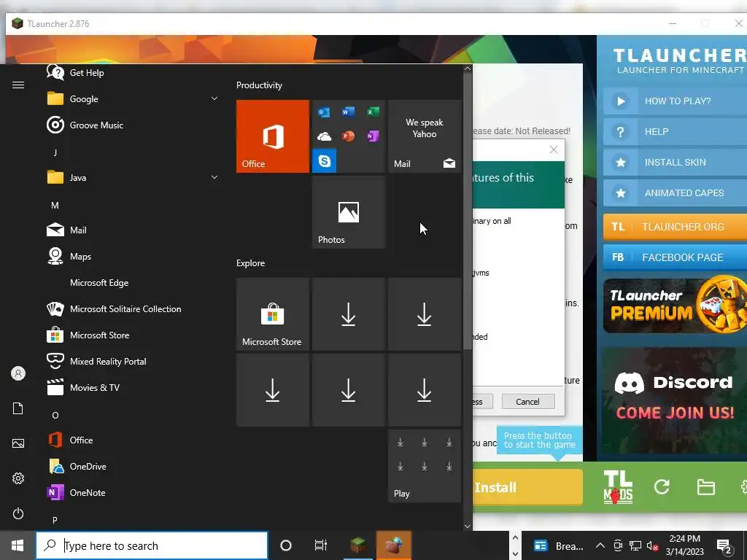747x560 pixels.
Task: Open the Action Center notifications
Action: click(x=724, y=546)
